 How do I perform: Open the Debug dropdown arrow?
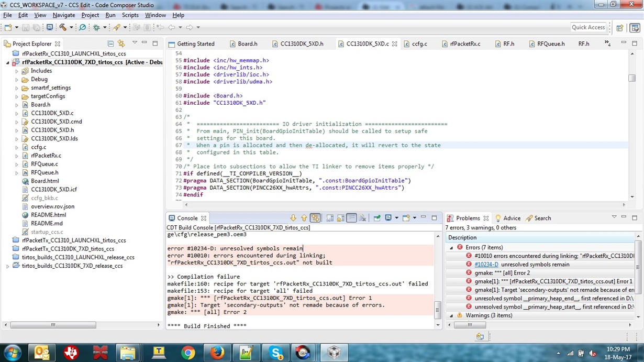coord(105,27)
